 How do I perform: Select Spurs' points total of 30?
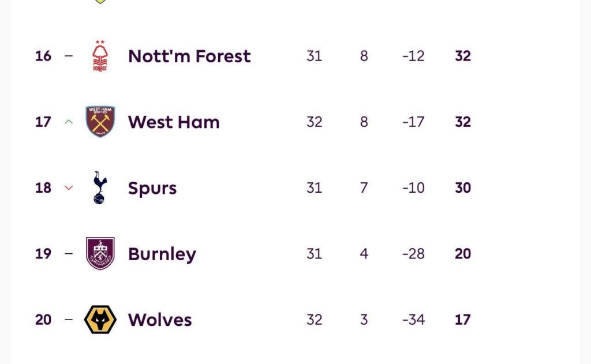pyautogui.click(x=462, y=187)
